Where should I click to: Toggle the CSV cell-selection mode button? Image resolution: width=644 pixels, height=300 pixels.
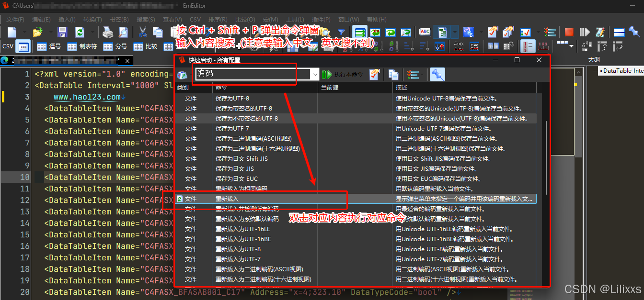tap(24, 46)
